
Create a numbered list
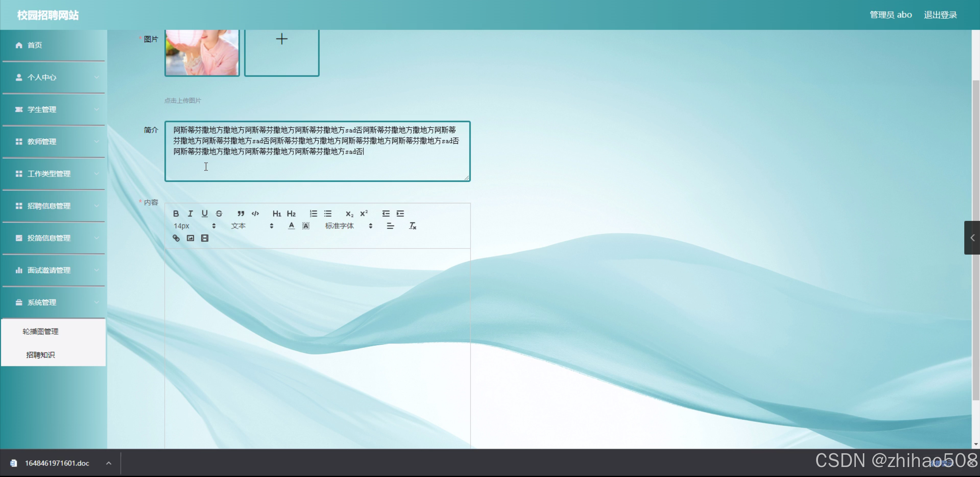313,214
